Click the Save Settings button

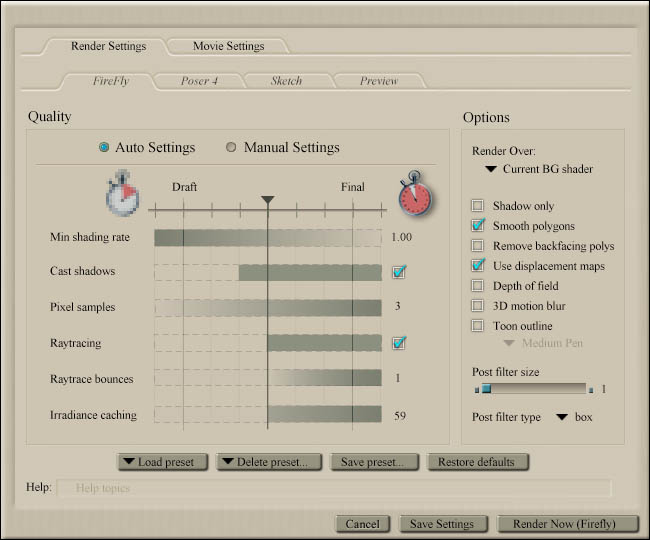tap(443, 524)
